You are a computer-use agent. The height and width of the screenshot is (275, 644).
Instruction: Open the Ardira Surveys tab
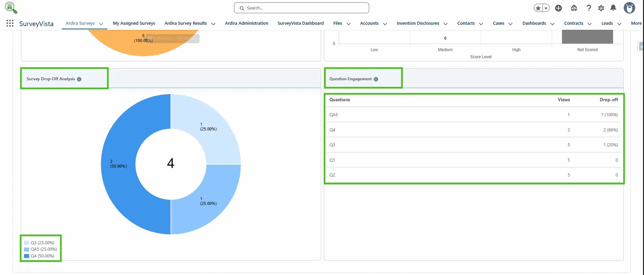pos(80,23)
